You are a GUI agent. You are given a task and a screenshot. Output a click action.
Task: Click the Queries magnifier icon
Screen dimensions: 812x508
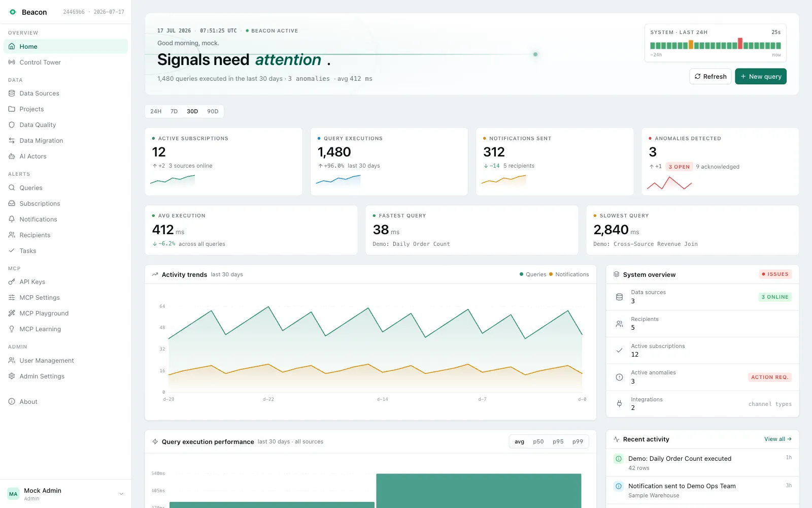(12, 187)
